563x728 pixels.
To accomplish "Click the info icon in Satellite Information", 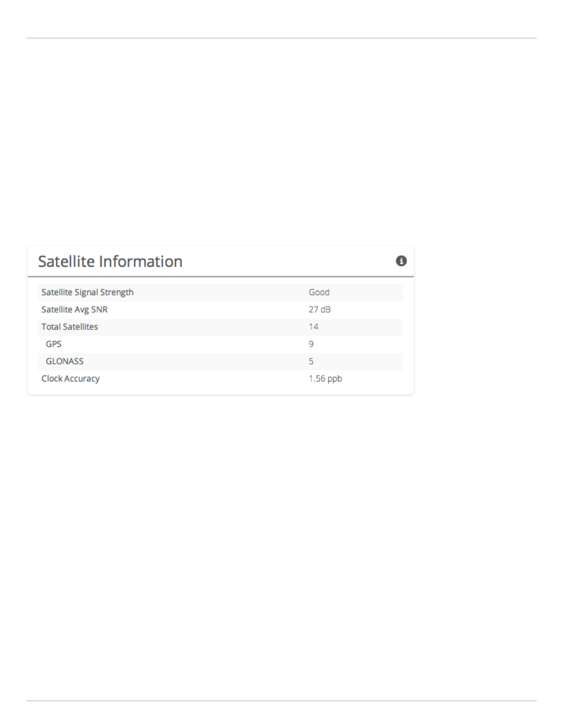I will pyautogui.click(x=401, y=261).
